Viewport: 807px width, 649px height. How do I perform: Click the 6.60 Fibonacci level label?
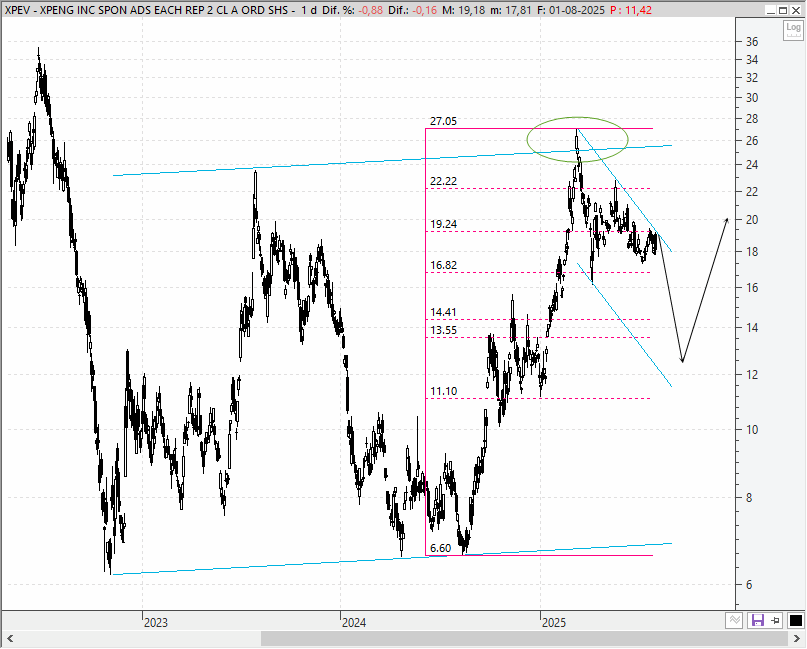[x=441, y=548]
